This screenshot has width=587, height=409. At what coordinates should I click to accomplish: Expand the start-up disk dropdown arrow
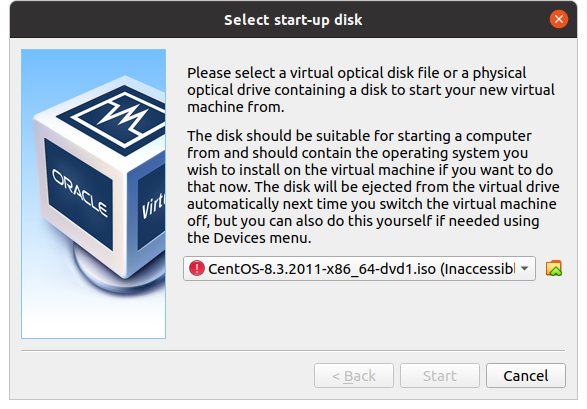[x=524, y=268]
